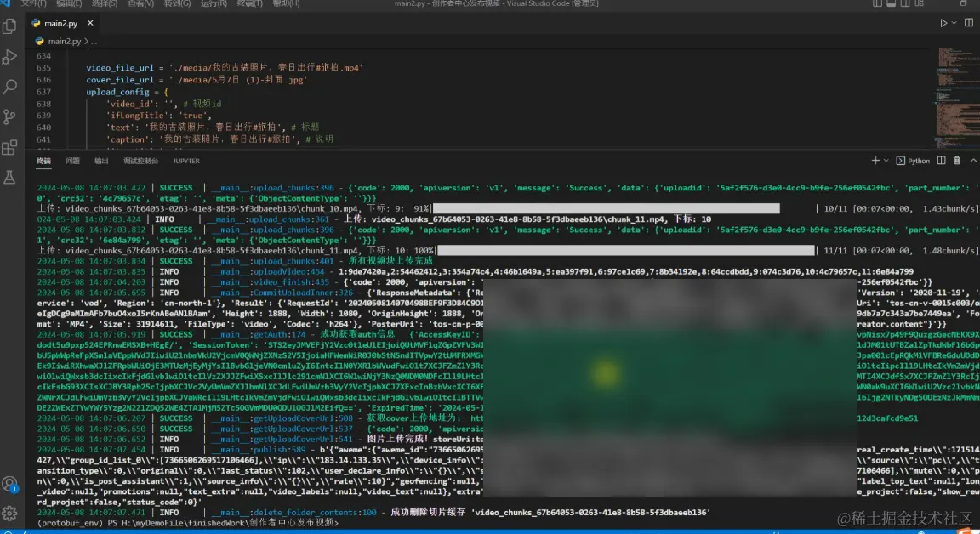The image size is (980, 534).
Task: Switch to the 输出 panel tab
Action: click(101, 162)
